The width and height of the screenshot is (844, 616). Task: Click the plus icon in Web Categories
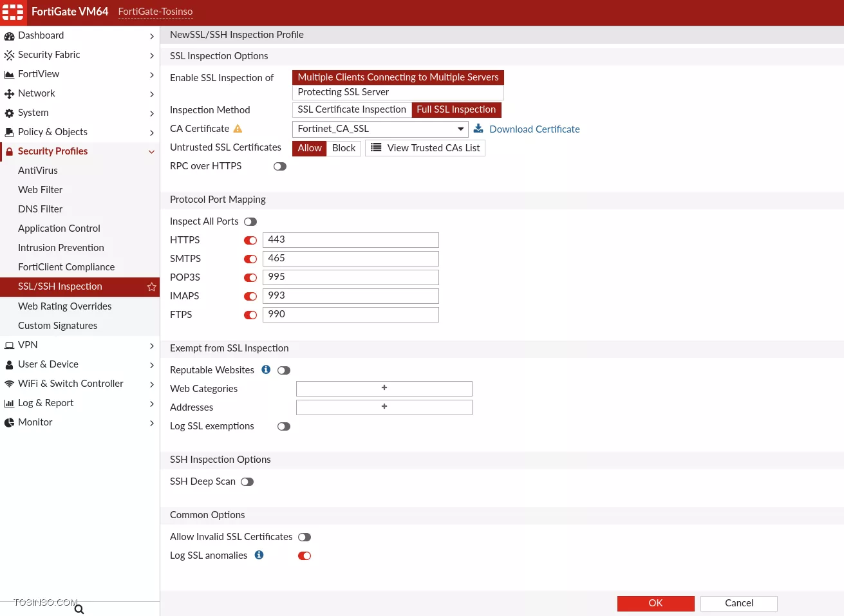click(x=384, y=387)
